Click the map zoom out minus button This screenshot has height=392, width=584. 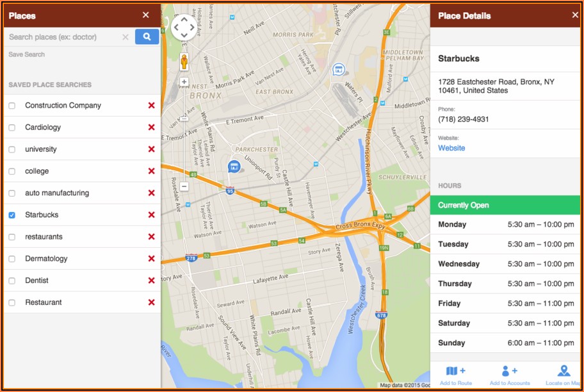pyautogui.click(x=184, y=186)
